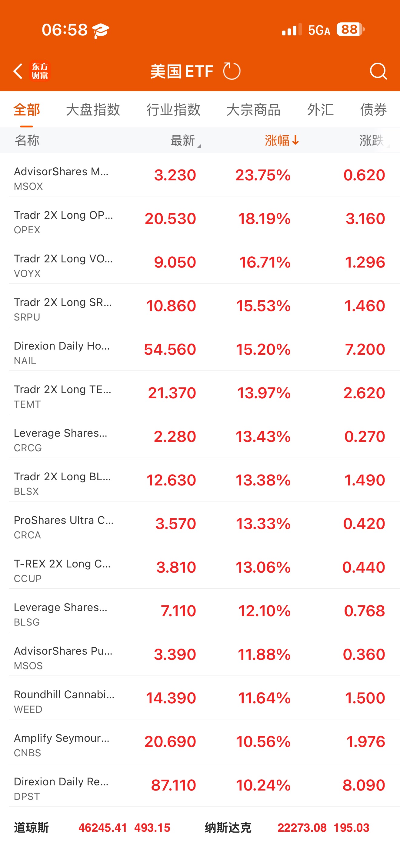The image size is (400, 868).
Task: Open the NAIL Direxion Daily row
Action: coord(200,350)
